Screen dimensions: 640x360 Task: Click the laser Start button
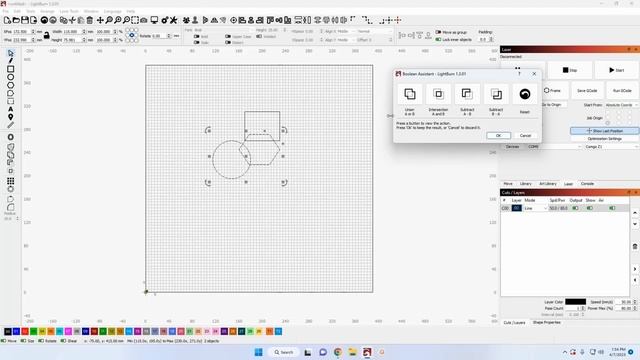(x=617, y=70)
